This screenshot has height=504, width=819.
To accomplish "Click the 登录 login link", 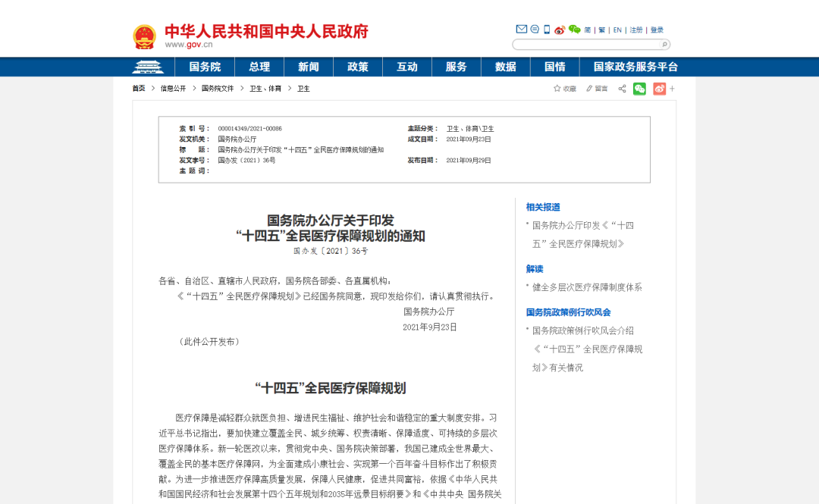I will [657, 30].
